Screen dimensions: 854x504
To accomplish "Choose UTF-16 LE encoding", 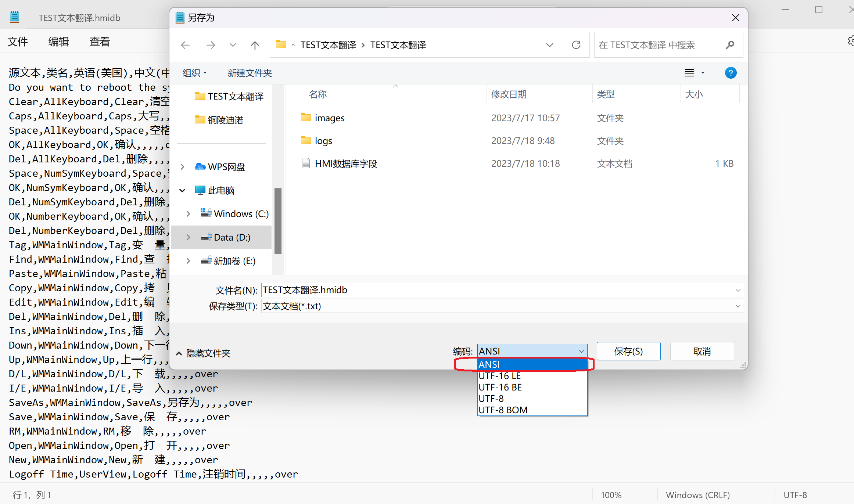I will coord(532,376).
